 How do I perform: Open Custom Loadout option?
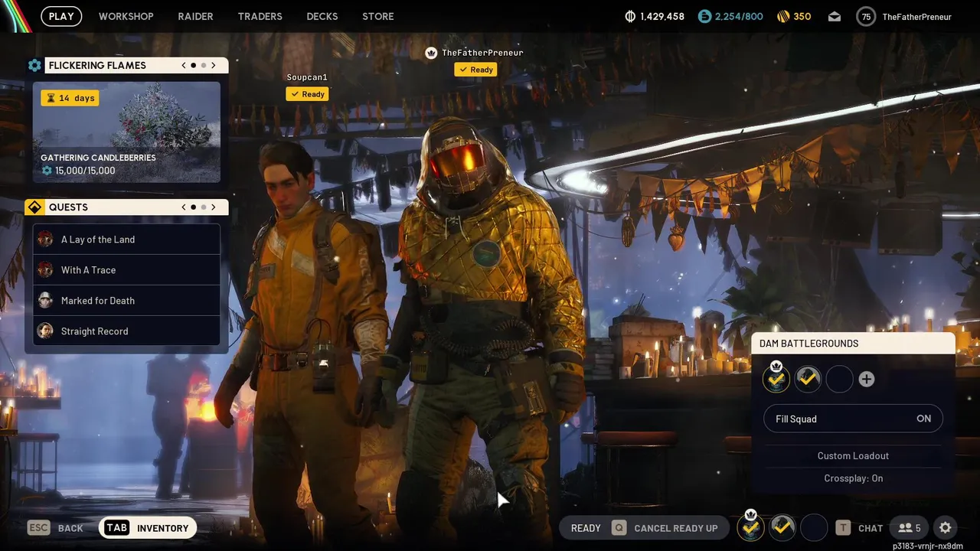[853, 455]
